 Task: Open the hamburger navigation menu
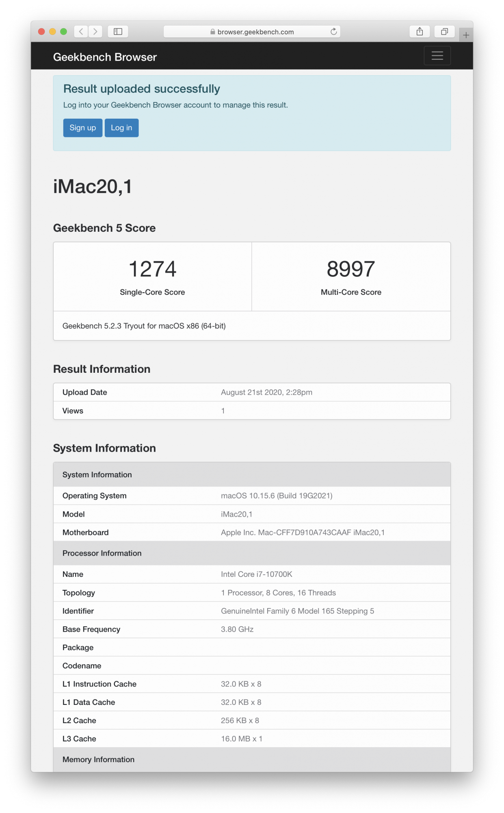coord(437,56)
